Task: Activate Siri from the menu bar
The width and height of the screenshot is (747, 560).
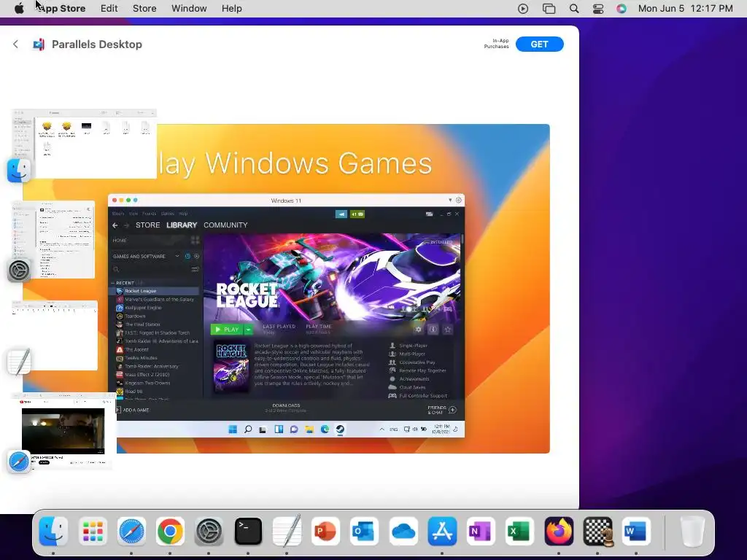Action: pyautogui.click(x=622, y=9)
